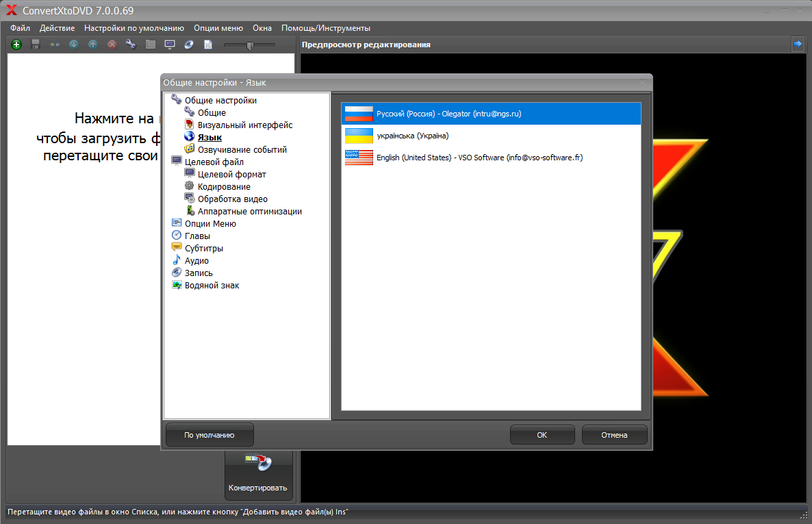
Task: Click the music folder icon for Озвучивание событий
Action: (x=190, y=149)
